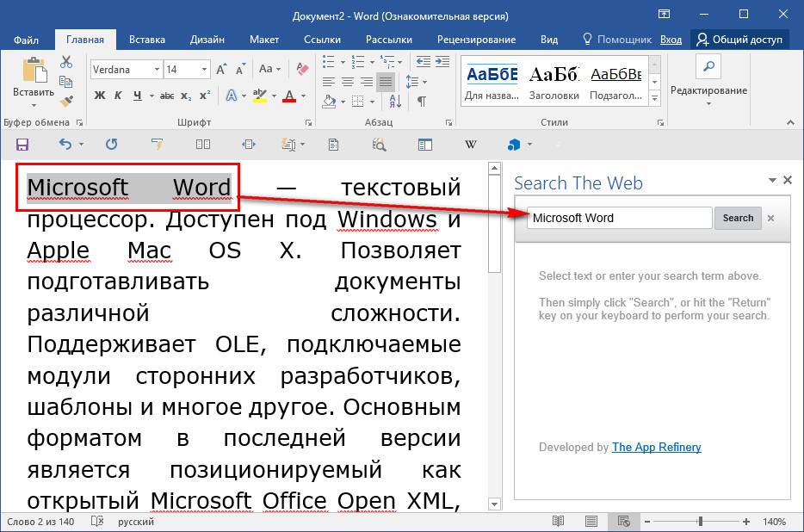This screenshot has width=804, height=532.
Task: Click the lightning format icon in quick toolbar
Action: pyautogui.click(x=158, y=145)
